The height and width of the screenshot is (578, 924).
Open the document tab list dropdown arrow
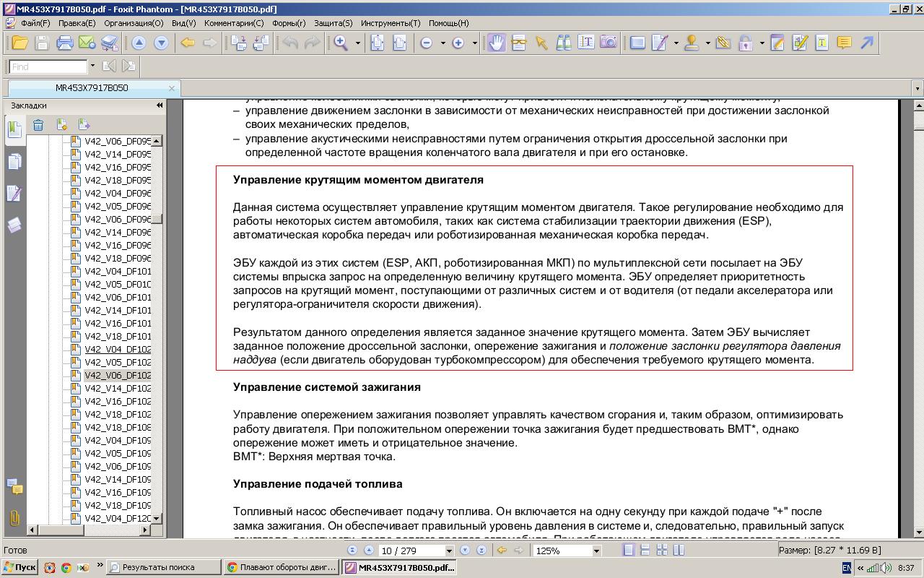(x=918, y=88)
